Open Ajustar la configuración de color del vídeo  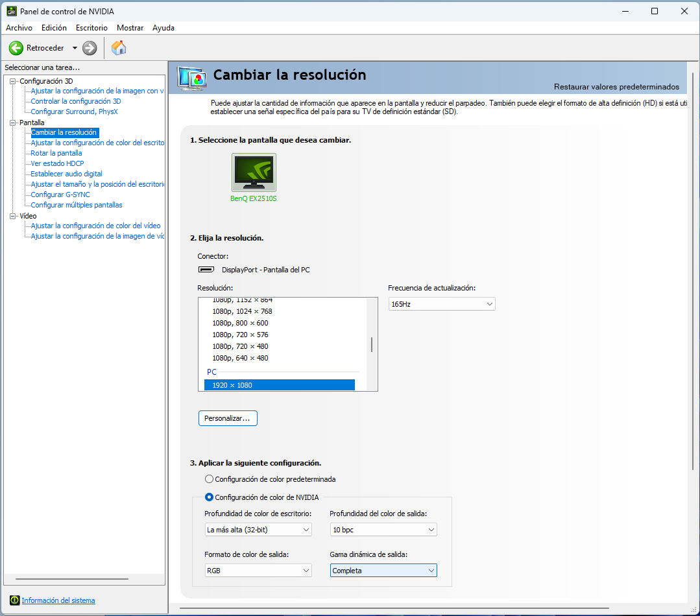[x=95, y=226]
